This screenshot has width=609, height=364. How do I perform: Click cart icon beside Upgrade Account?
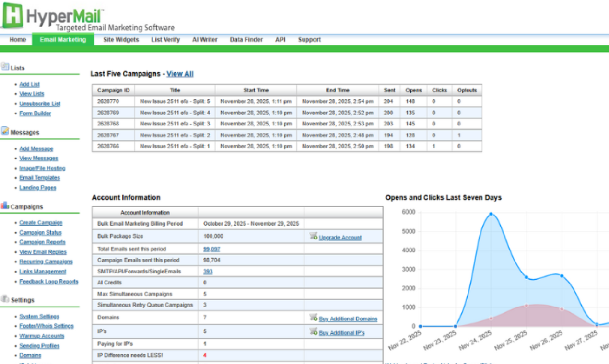[x=313, y=237]
